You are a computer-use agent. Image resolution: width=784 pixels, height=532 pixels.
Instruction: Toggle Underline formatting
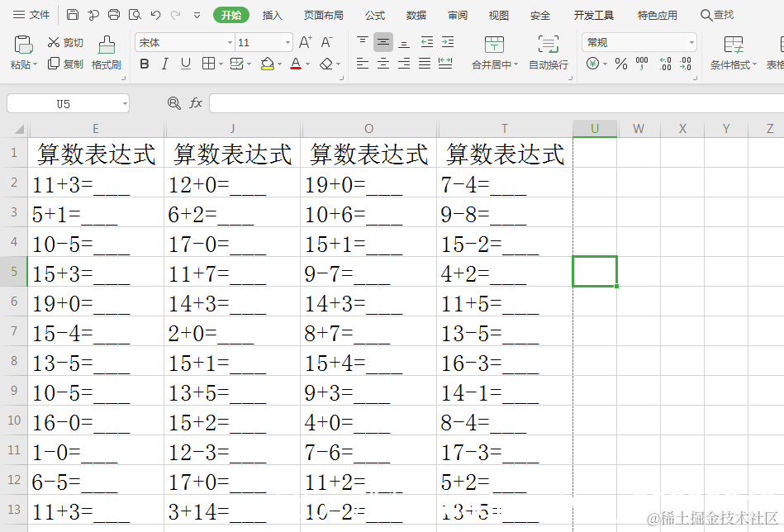[x=186, y=64]
